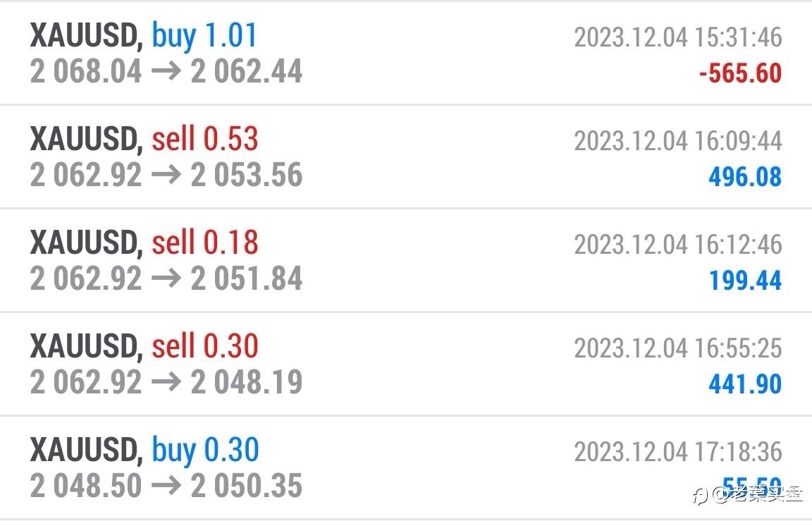Open the XAUUSD sell 0.53 trade
Image resolution: width=812 pixels, height=526 pixels.
coord(144,139)
